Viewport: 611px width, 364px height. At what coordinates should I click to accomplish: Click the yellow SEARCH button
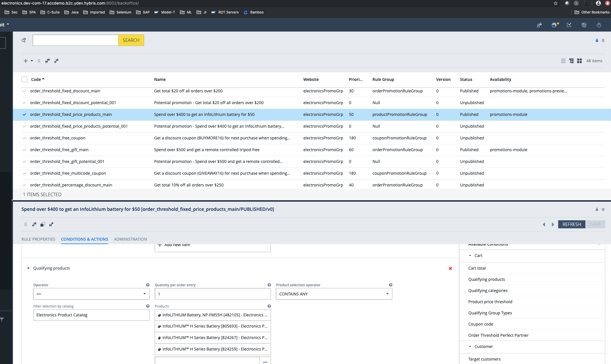click(131, 40)
